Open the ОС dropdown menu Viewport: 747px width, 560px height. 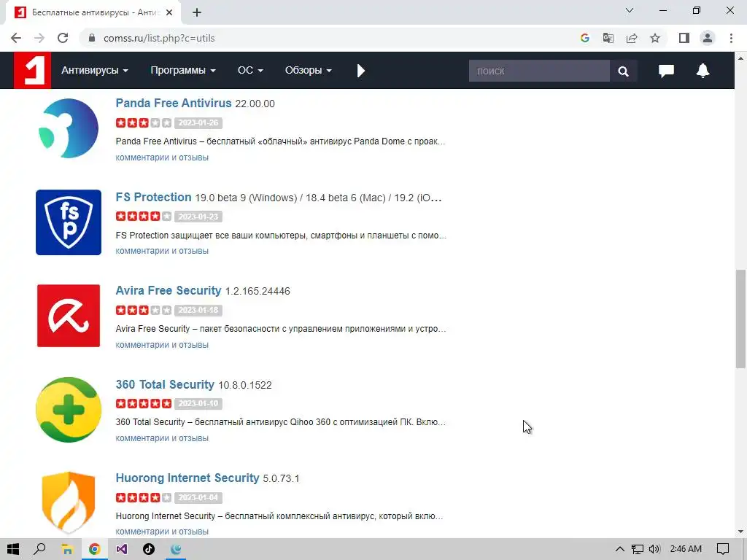(250, 71)
